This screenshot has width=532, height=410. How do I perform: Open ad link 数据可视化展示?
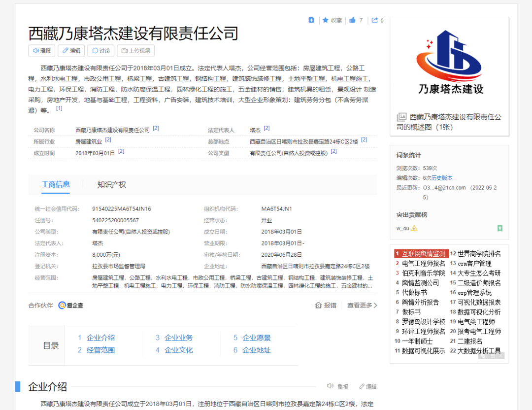click(424, 351)
